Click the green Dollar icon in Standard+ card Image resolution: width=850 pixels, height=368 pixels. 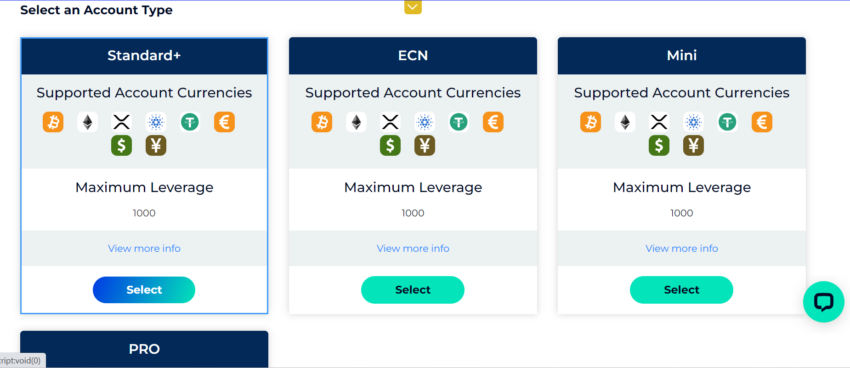coord(121,145)
